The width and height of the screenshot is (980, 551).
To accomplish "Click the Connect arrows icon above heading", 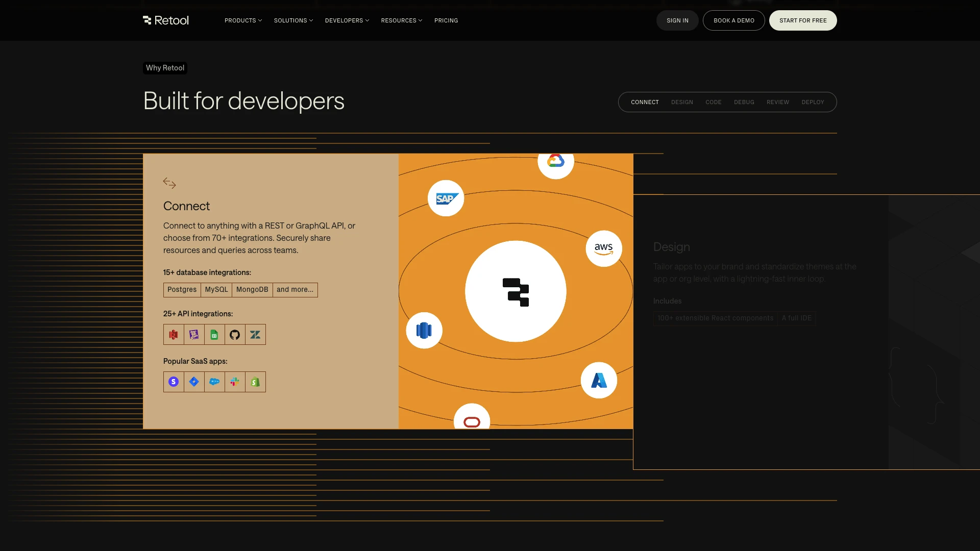I will (169, 183).
